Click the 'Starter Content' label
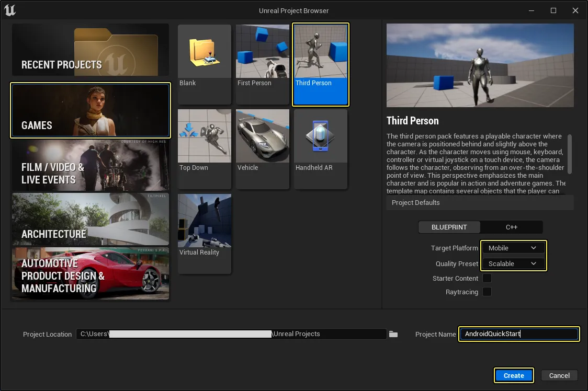The image size is (588, 391). (455, 279)
